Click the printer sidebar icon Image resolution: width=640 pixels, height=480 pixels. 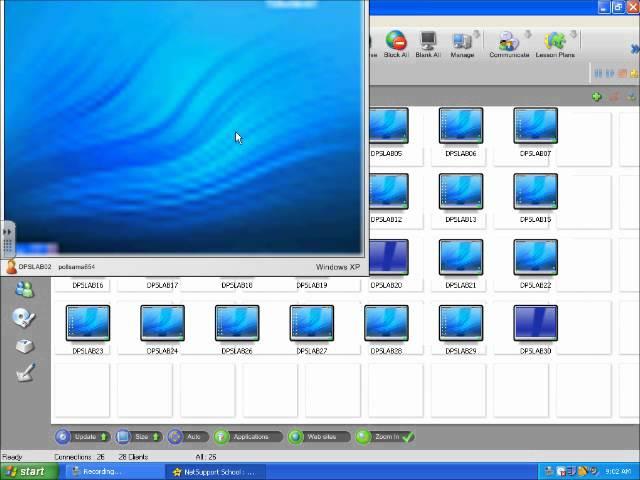click(24, 346)
